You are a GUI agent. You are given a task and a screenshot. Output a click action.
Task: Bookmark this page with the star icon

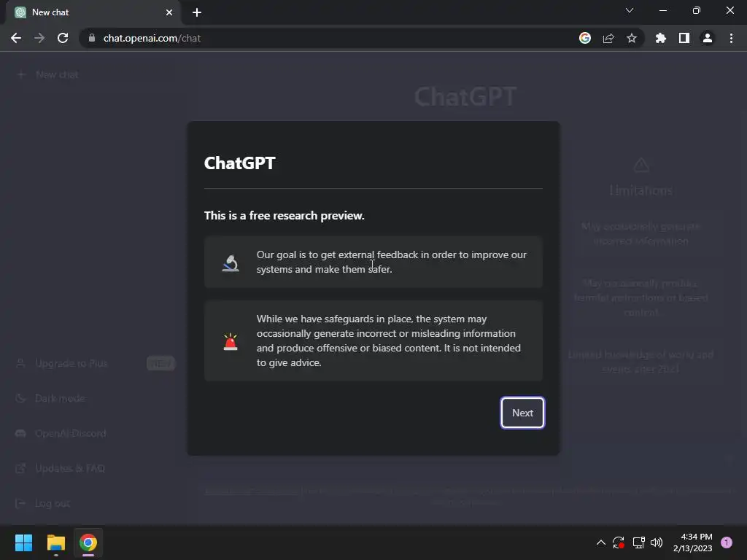point(632,38)
